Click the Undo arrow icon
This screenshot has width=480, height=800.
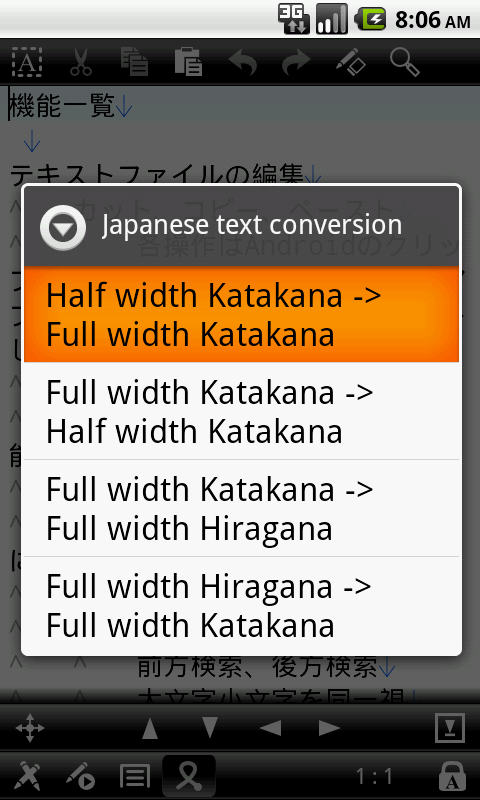[x=242, y=62]
